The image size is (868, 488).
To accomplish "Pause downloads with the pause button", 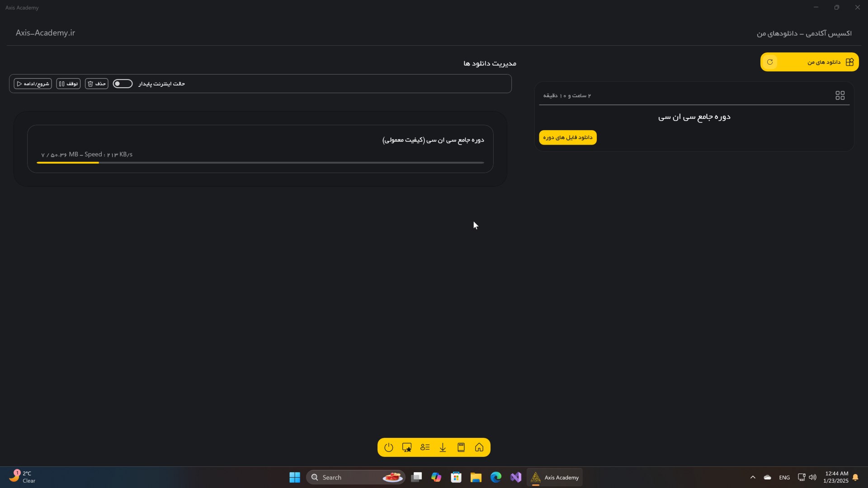I will 68,84.
